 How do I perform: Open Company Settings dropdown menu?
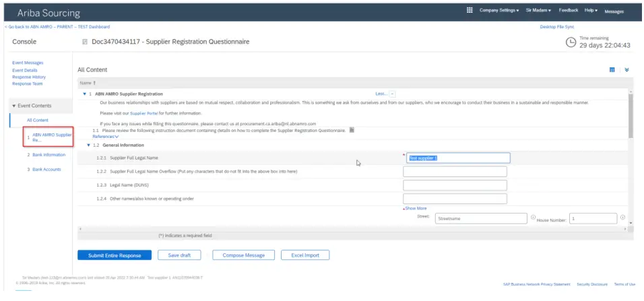point(499,10)
